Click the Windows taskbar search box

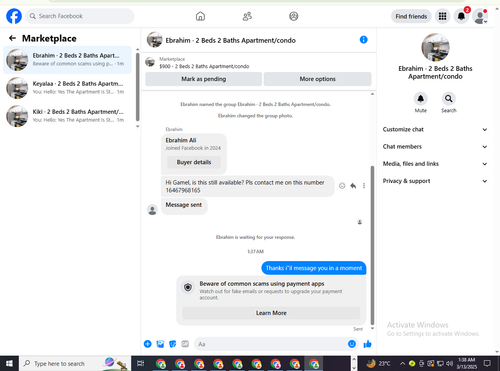pyautogui.click(x=75, y=363)
